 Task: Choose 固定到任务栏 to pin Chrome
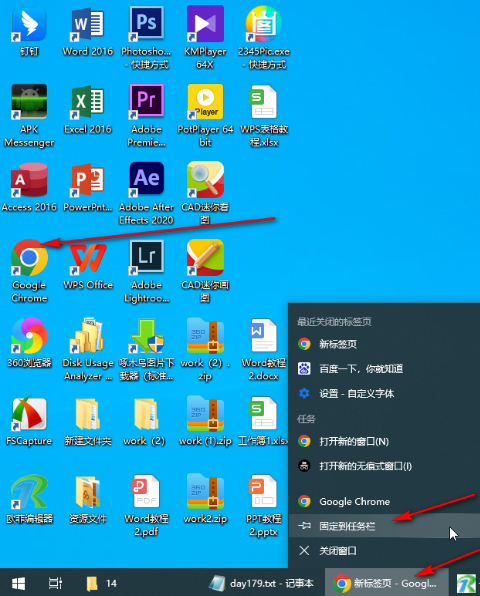coord(384,526)
